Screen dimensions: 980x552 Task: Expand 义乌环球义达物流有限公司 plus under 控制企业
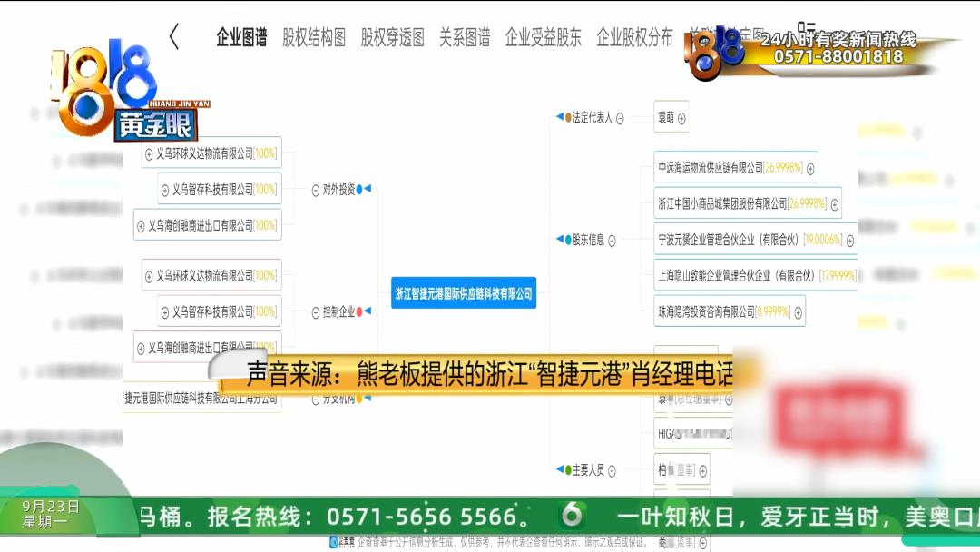(149, 276)
